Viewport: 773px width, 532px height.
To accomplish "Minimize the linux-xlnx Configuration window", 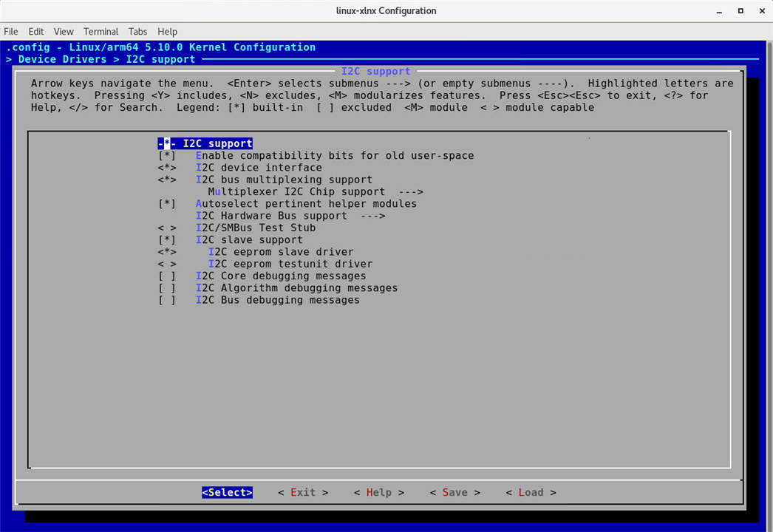I will [x=721, y=11].
